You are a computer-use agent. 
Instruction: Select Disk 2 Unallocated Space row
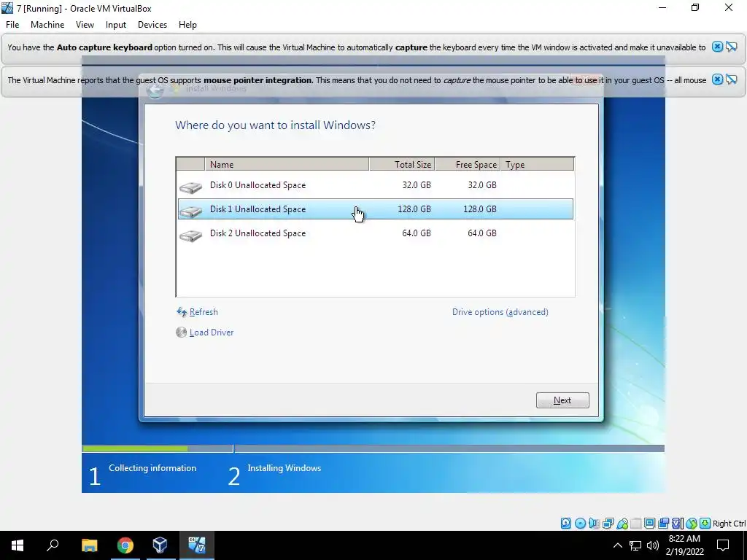coord(376,233)
